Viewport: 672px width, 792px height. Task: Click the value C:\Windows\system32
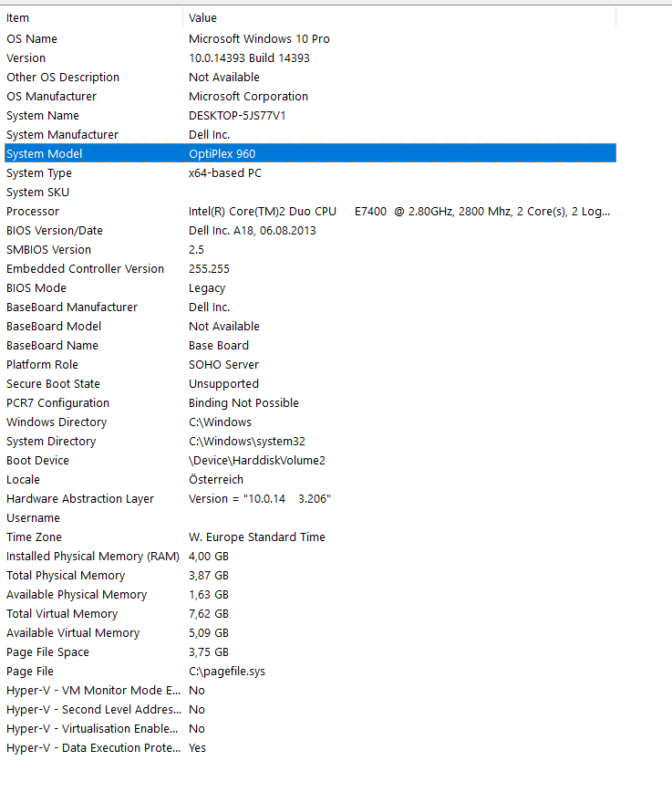click(x=247, y=442)
